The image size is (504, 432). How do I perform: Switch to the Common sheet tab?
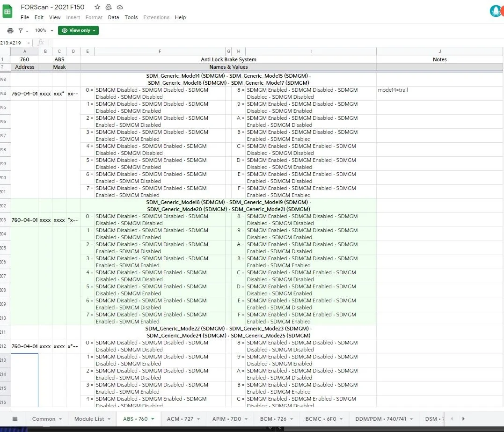coord(44,419)
